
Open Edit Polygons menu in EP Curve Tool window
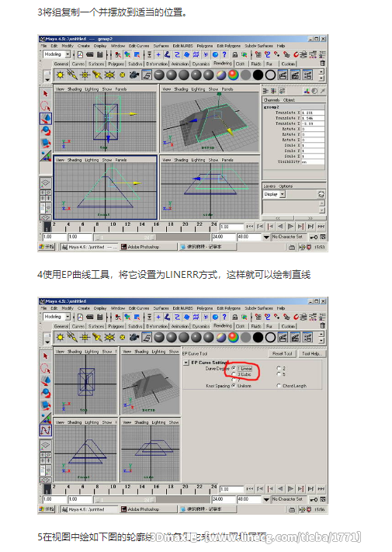(x=228, y=308)
